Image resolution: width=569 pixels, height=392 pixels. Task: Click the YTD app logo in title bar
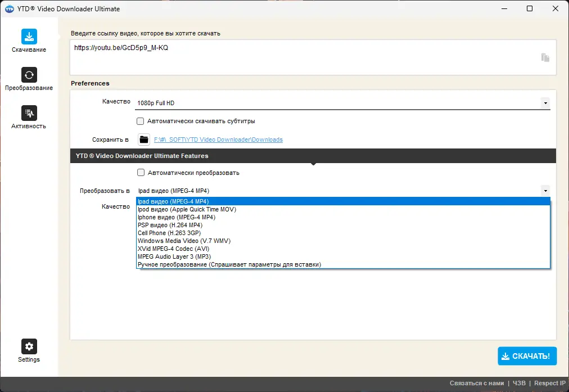pos(10,8)
